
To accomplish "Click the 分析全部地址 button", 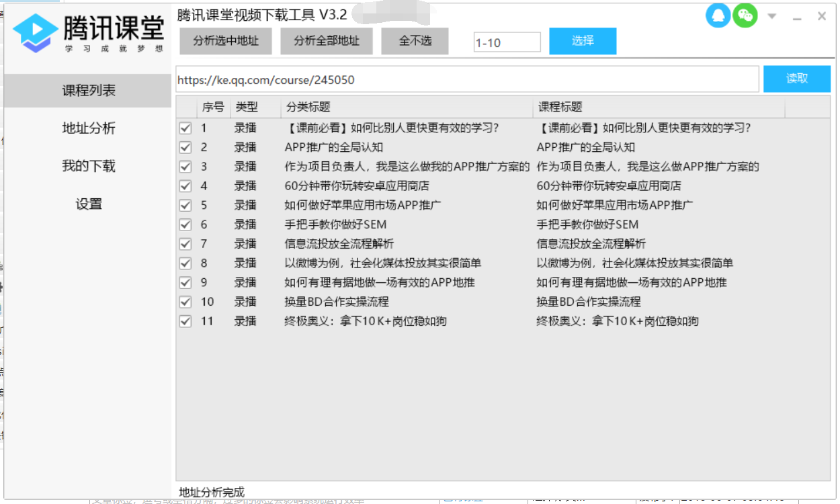I will click(326, 41).
